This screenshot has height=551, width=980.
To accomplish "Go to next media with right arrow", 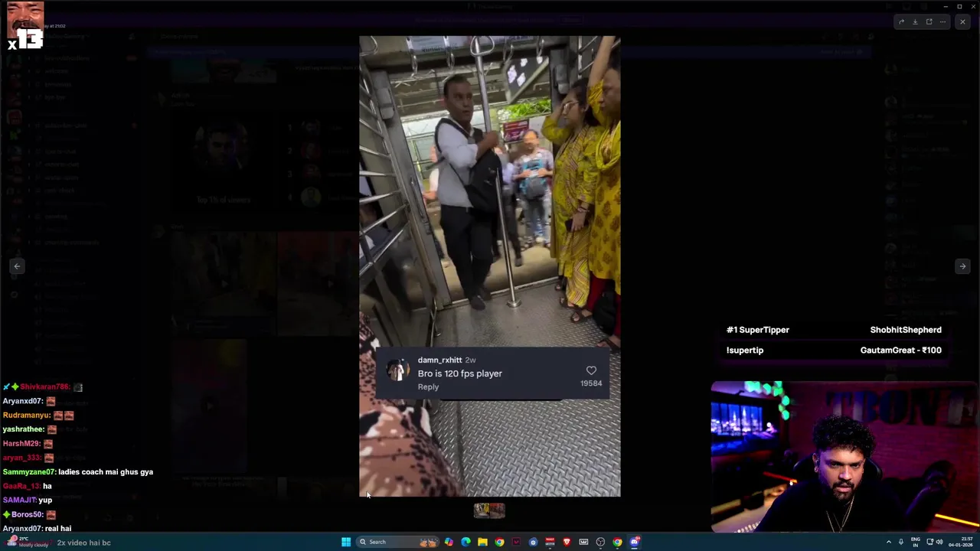I will (962, 266).
